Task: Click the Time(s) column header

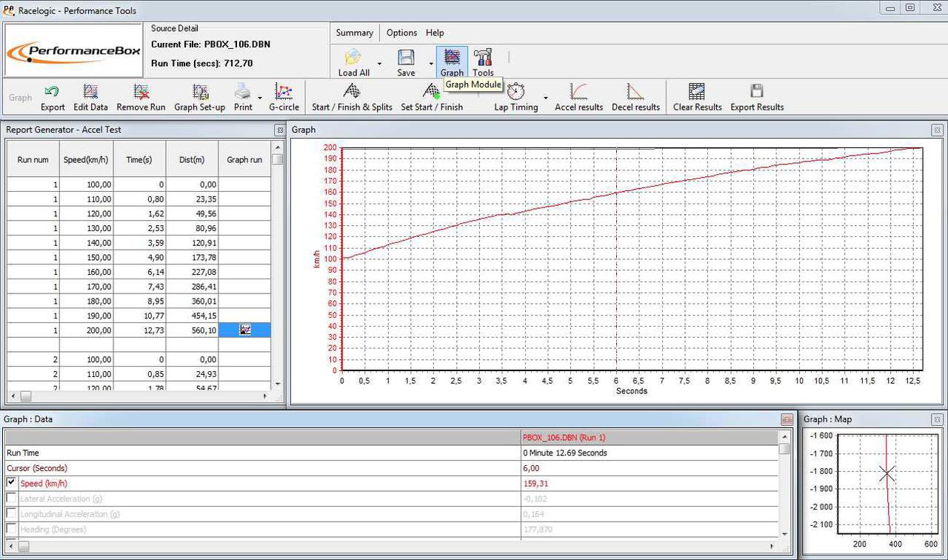Action: coord(139,159)
